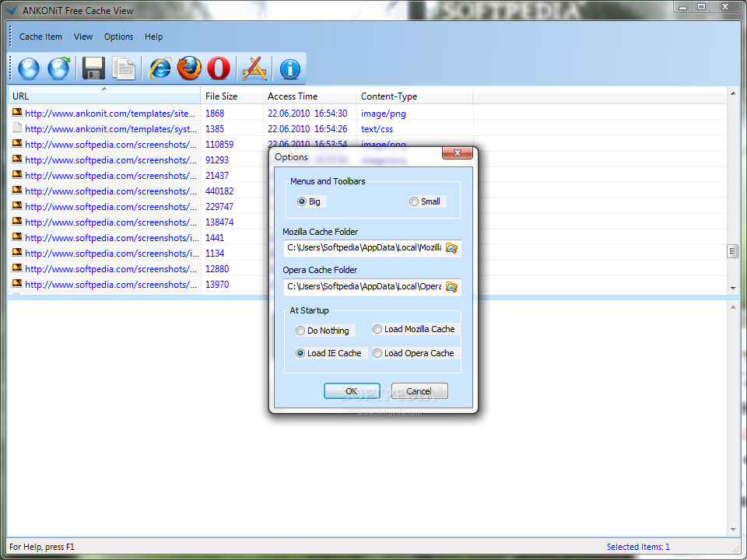Click the text/css content type cell
This screenshot has height=560, width=747.
[x=377, y=129]
